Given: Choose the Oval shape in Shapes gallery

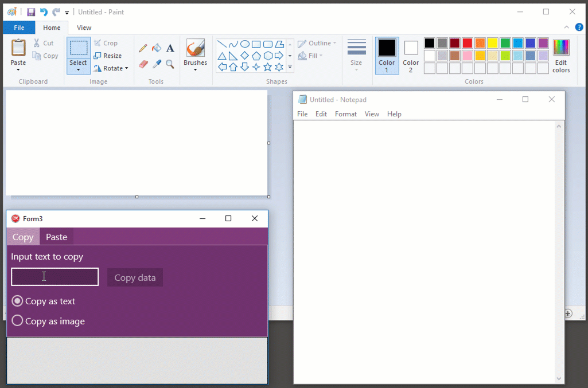Looking at the screenshot, I should pyautogui.click(x=245, y=45).
